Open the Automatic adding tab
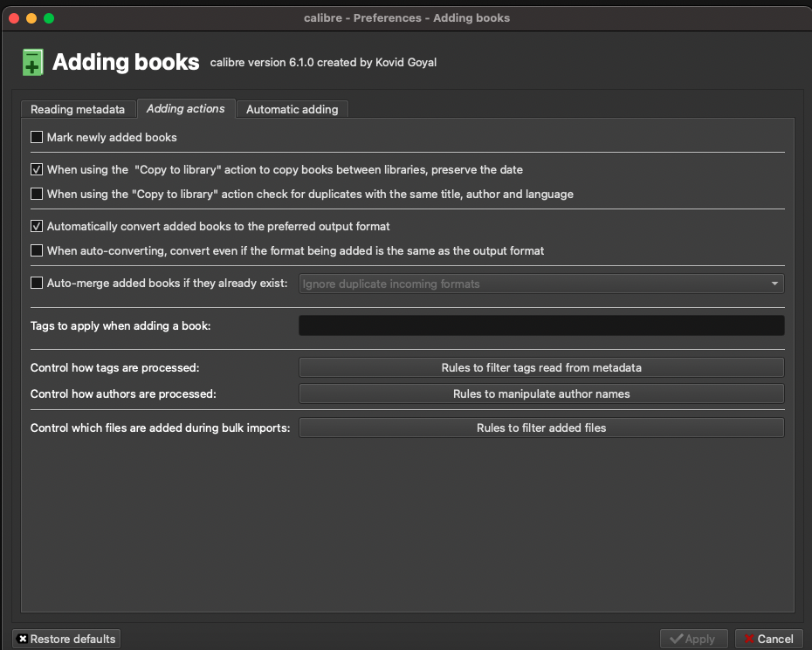 tap(292, 109)
